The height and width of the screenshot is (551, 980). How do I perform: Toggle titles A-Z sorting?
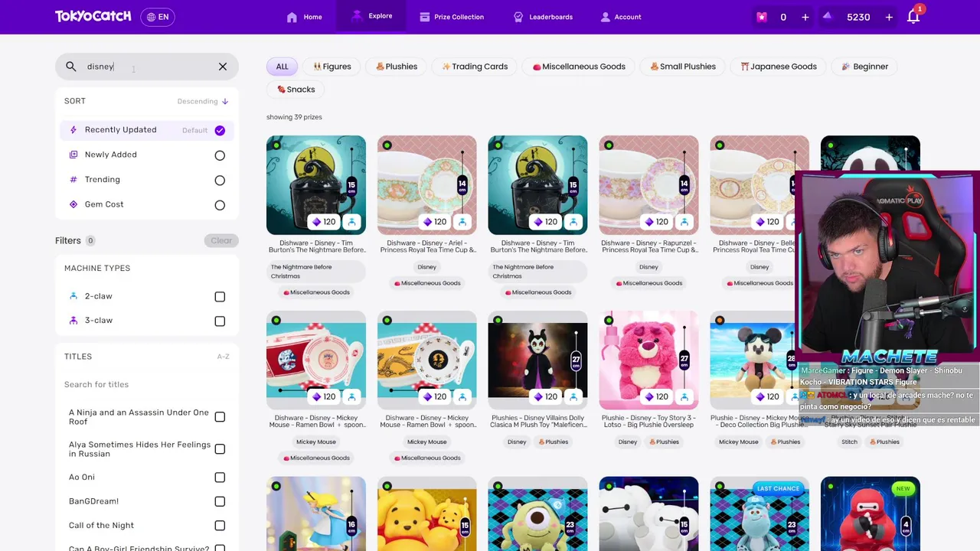(223, 357)
